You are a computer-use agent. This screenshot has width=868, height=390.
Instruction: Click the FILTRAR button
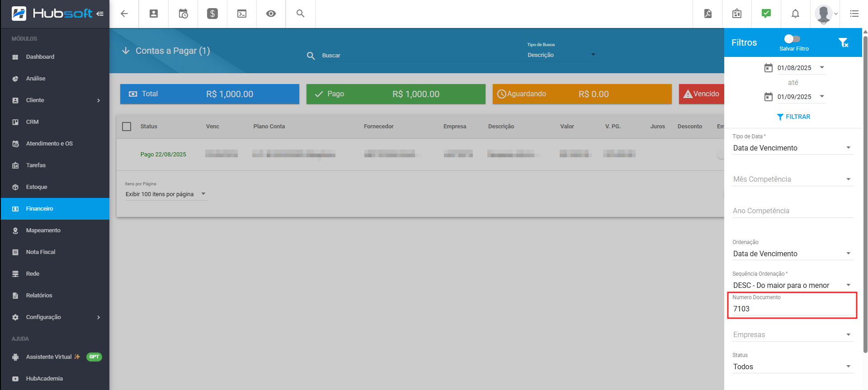tap(793, 117)
